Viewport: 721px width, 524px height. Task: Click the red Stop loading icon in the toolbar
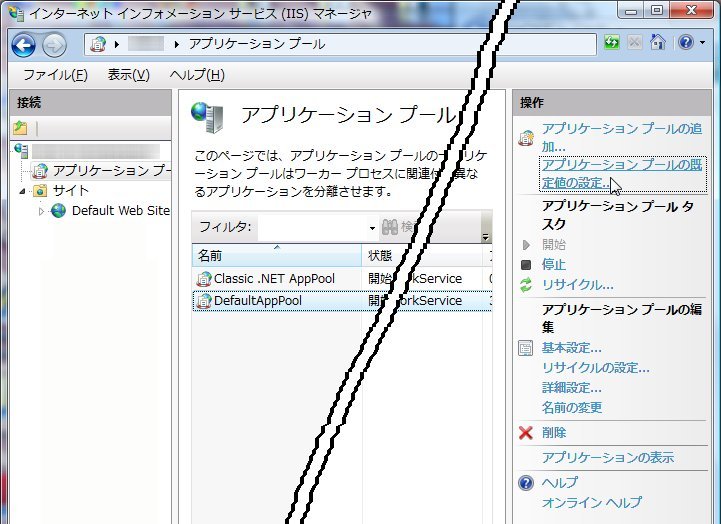tap(635, 43)
